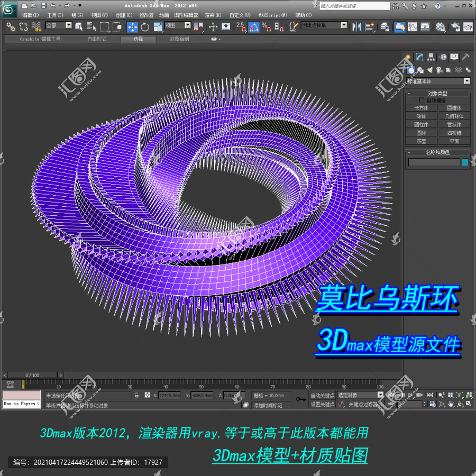This screenshot has width=476, height=476.
Task: Click the rightmost Render Production teapot icon
Action: [468, 27]
